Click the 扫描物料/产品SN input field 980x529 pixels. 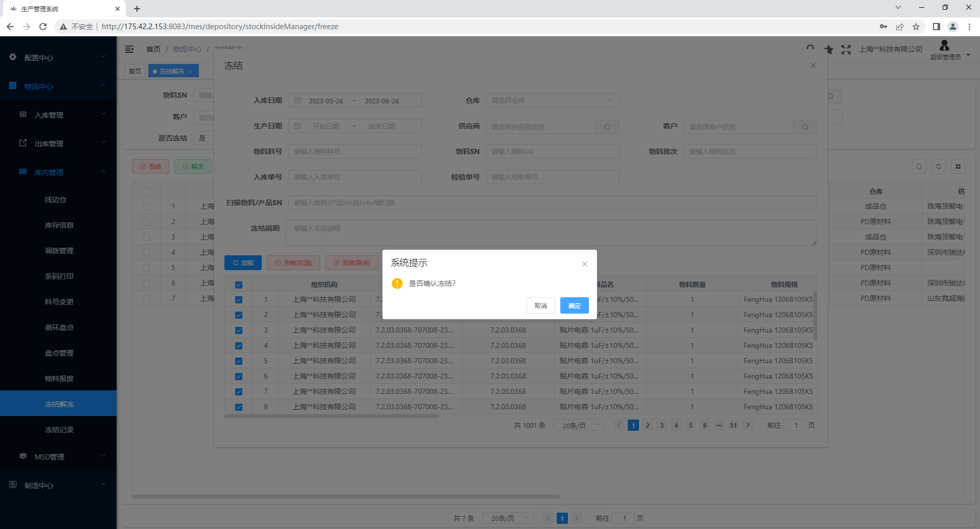point(553,203)
